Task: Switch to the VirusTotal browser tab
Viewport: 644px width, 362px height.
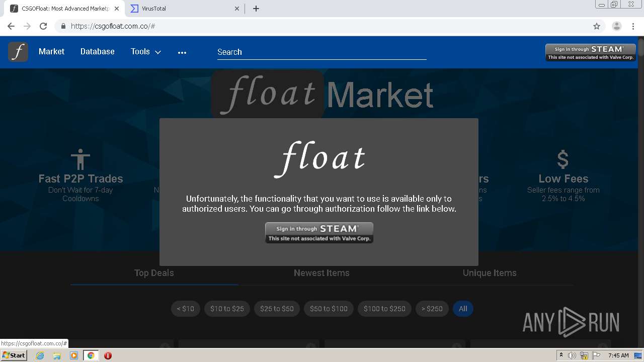Action: 184,9
